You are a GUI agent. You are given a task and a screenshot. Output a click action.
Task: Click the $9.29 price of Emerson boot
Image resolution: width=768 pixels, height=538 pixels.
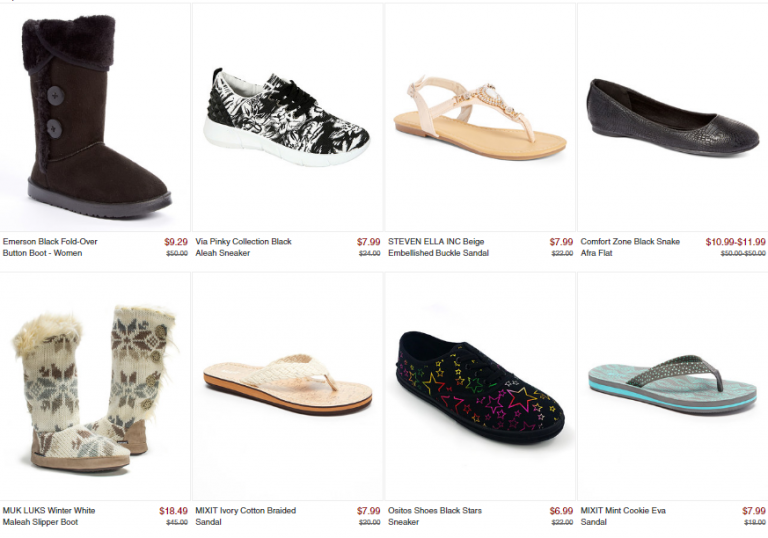(x=176, y=242)
